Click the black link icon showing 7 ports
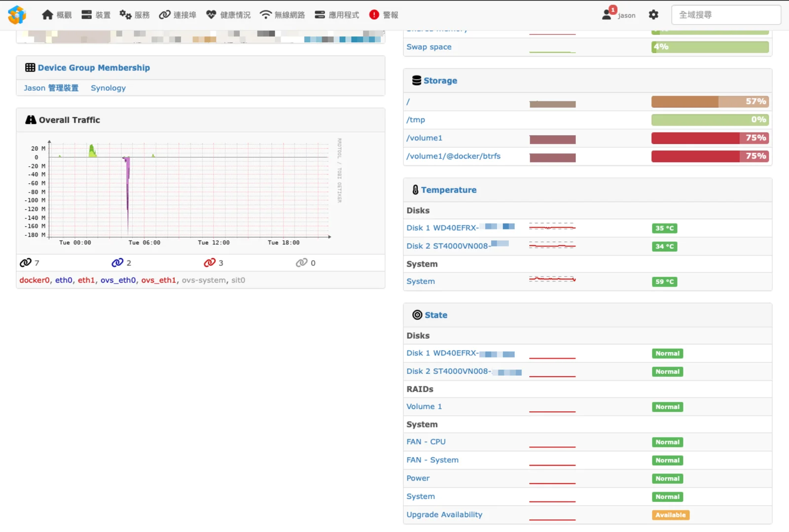Viewport: 789px width, 532px height. point(26,263)
